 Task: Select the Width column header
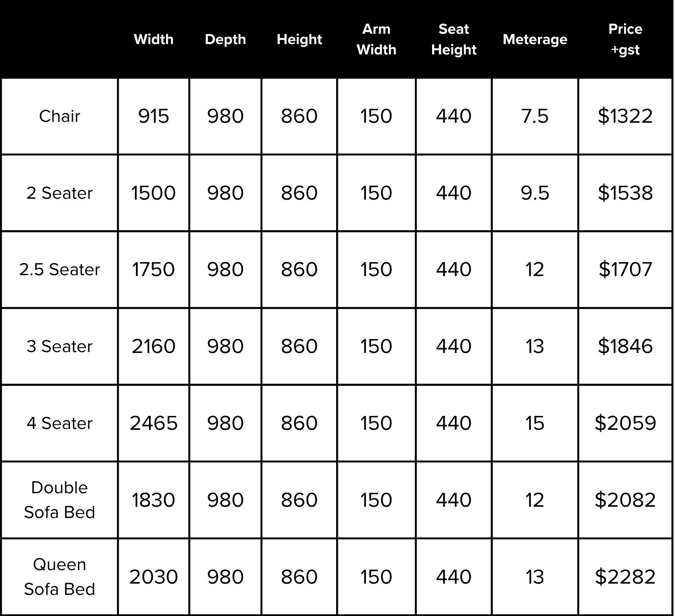(153, 39)
